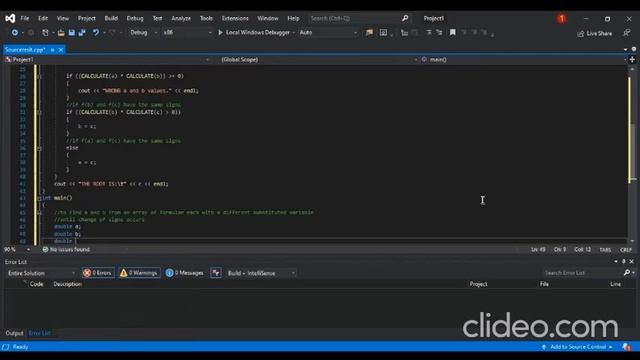Open the Extensions menu
Image resolution: width=640 pixels, height=360 pixels.
click(235, 18)
